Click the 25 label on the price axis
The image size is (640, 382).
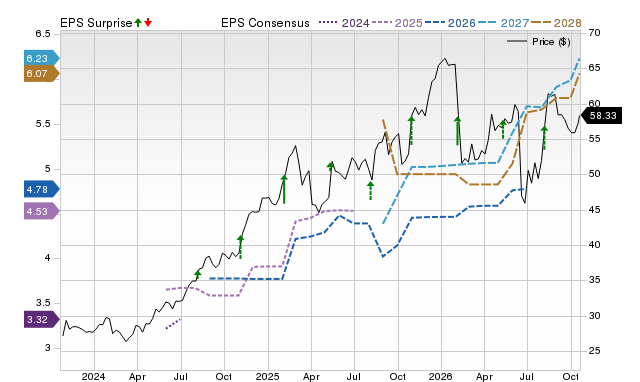pyautogui.click(x=594, y=351)
